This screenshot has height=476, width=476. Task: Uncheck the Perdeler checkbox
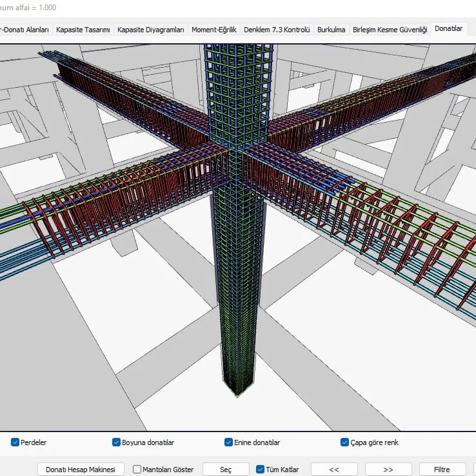click(15, 442)
